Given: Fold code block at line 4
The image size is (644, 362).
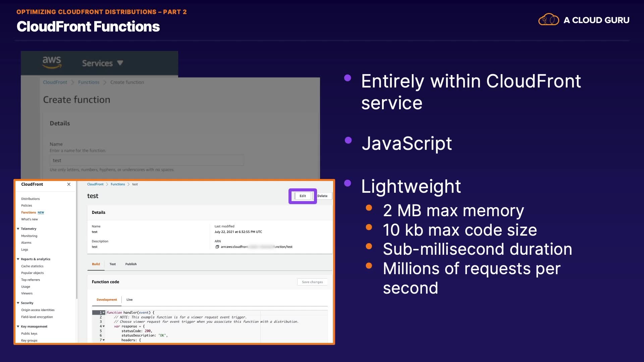Looking at the screenshot, I should pos(104,326).
